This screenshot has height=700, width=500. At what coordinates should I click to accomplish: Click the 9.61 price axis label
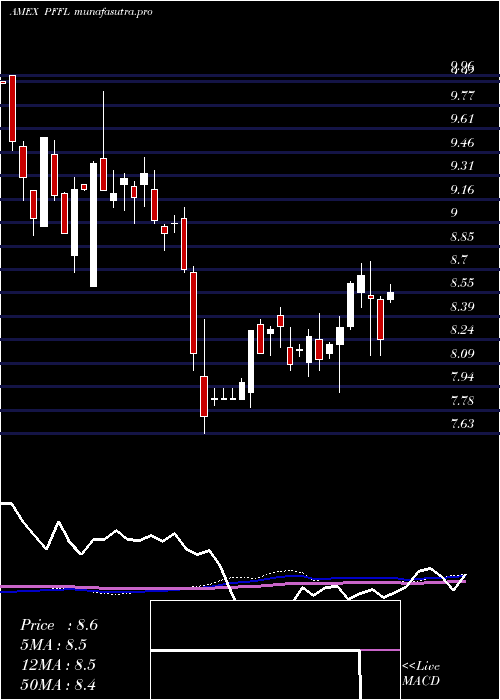pos(462,119)
